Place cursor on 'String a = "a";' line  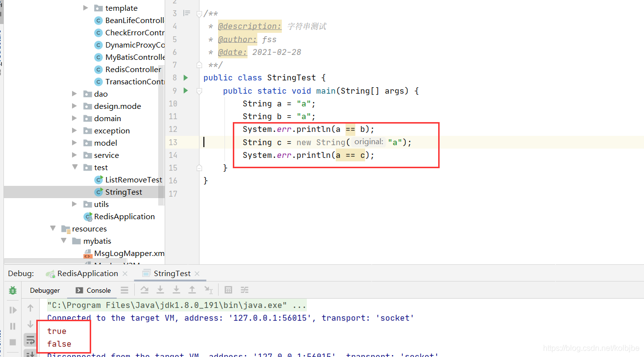click(279, 103)
